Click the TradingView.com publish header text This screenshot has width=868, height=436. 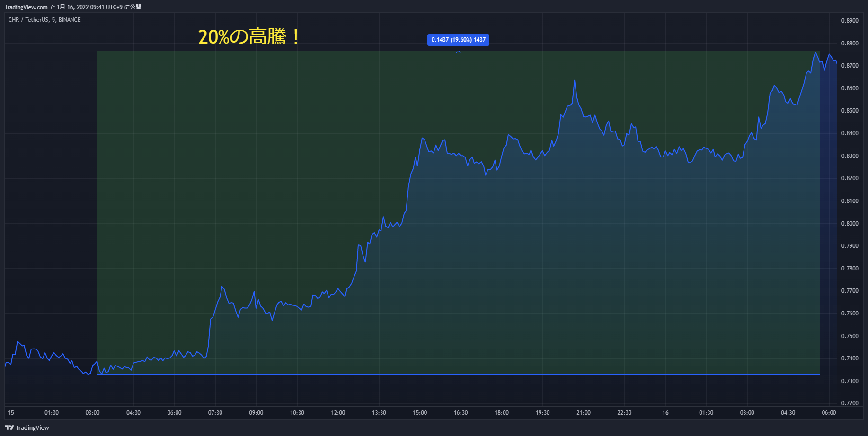coord(73,7)
